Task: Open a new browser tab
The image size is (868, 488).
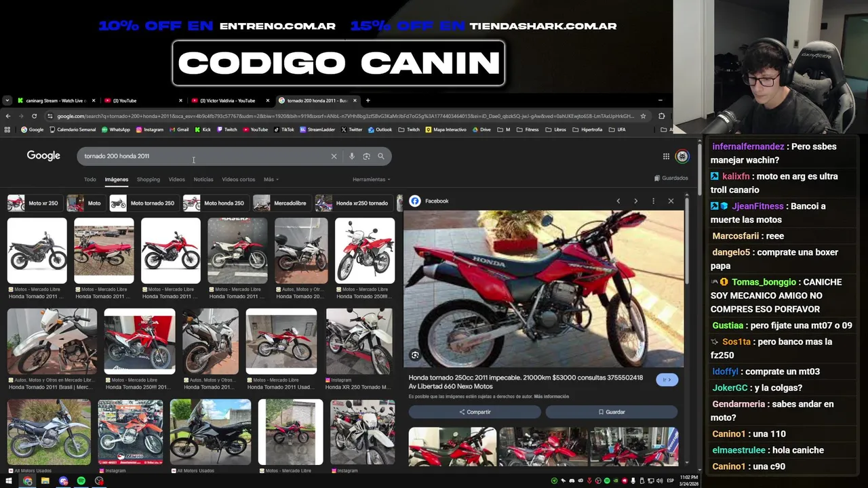Action: coord(368,100)
